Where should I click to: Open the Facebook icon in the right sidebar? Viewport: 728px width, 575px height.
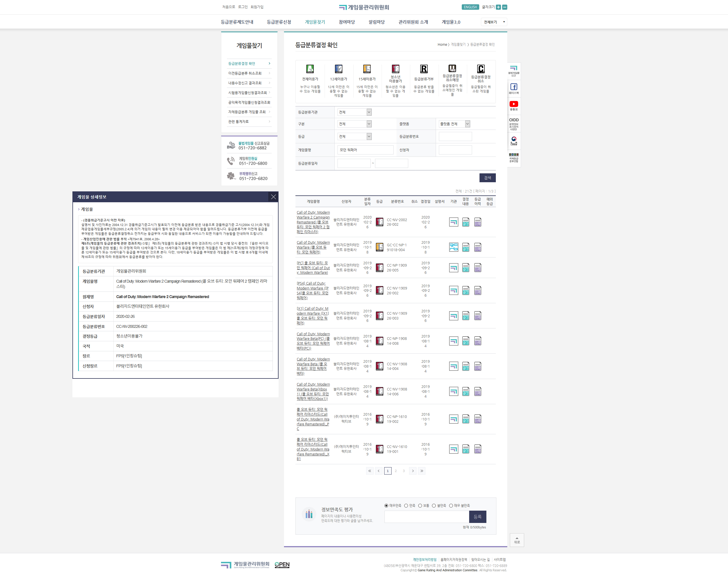pos(514,87)
